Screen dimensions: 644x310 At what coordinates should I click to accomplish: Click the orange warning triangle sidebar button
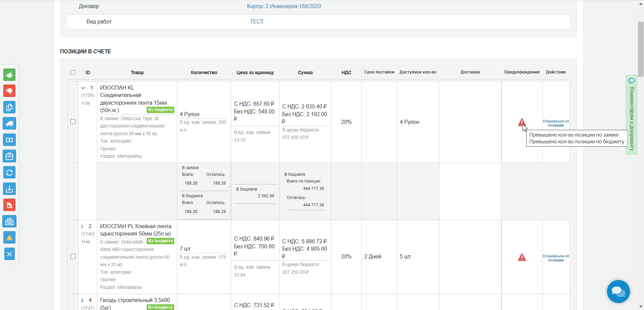9,238
